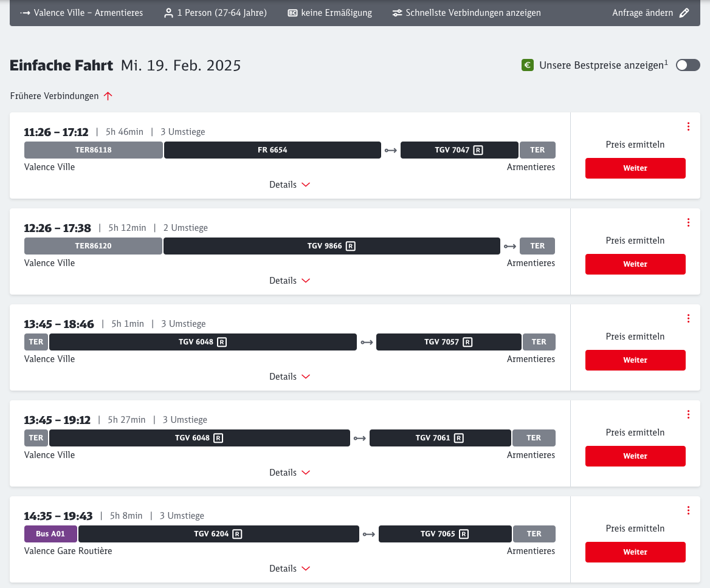Image resolution: width=710 pixels, height=588 pixels.
Task: Click the BahnCard icon beside keine Ermäßigung
Action: (292, 13)
